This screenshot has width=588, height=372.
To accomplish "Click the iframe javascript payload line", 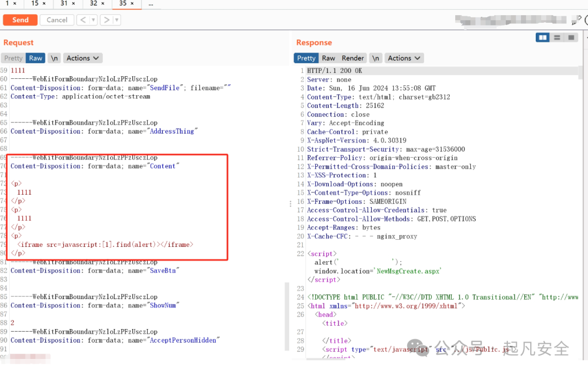I will click(x=105, y=244).
